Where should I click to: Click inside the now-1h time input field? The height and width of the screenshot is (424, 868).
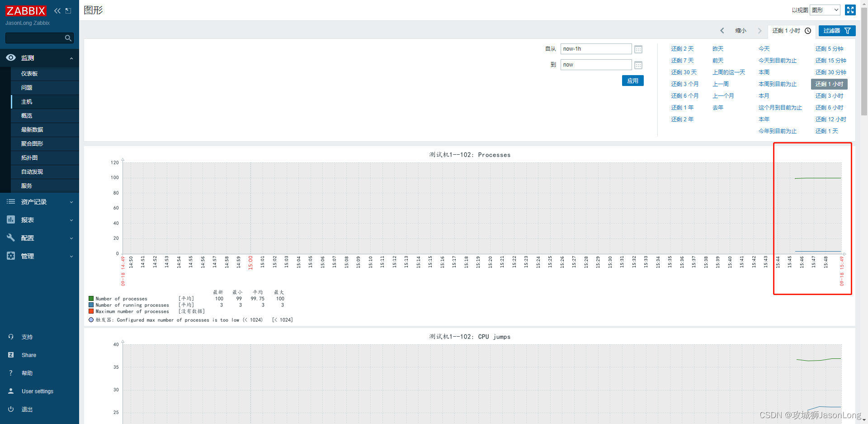(596, 49)
